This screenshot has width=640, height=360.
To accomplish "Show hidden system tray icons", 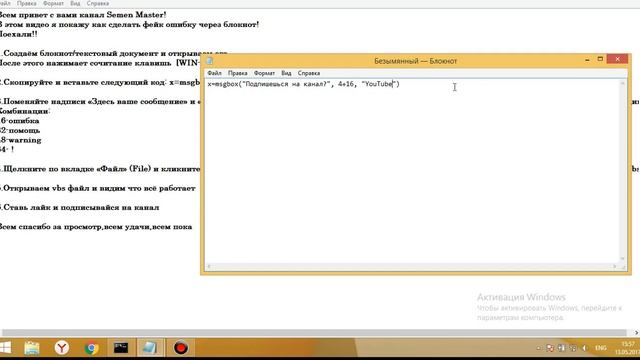I will (x=538, y=348).
